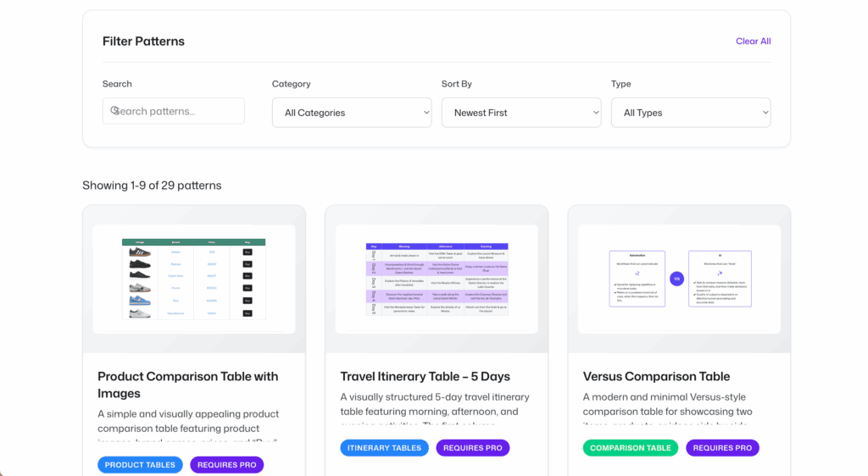Screen dimensions: 868x476
Task: Click the Filter Patterns heading
Action: click(143, 42)
